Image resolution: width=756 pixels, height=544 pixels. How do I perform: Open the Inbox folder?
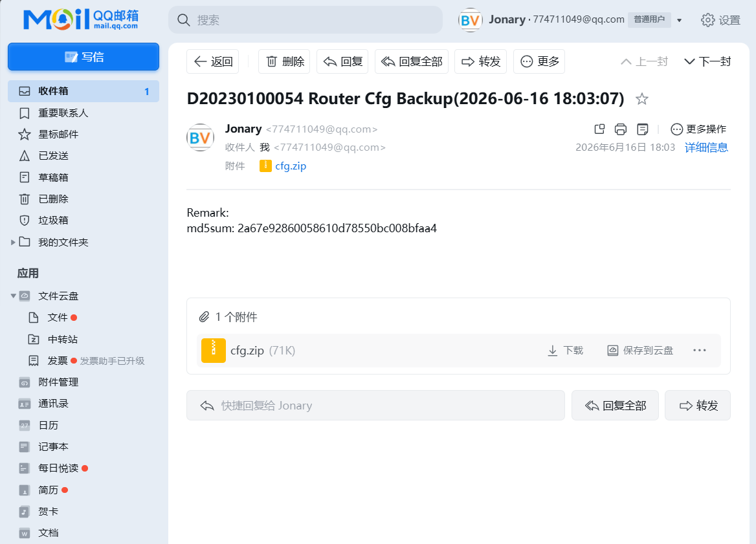pyautogui.click(x=83, y=91)
